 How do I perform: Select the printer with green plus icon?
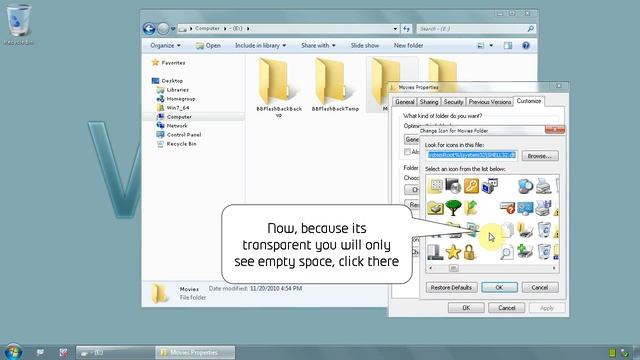point(525,251)
